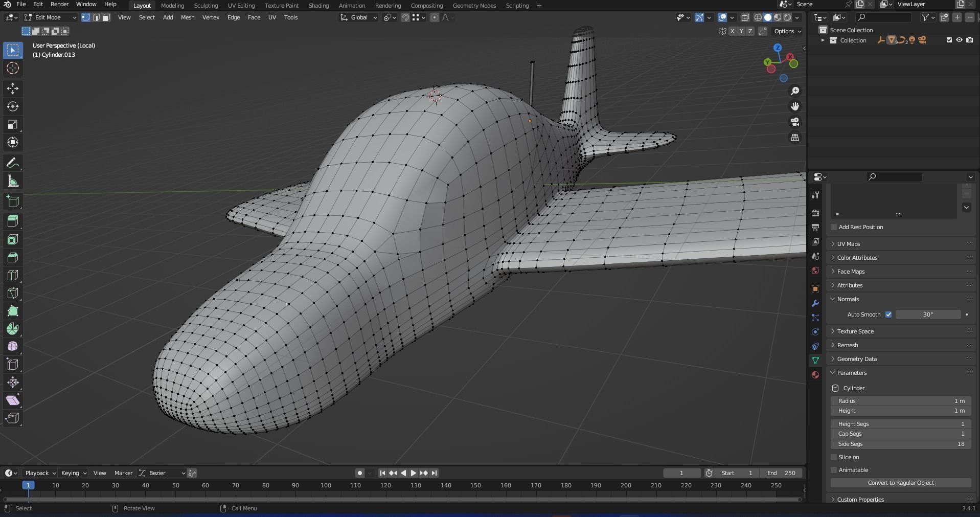
Task: Enable edge select mode
Action: 96,17
